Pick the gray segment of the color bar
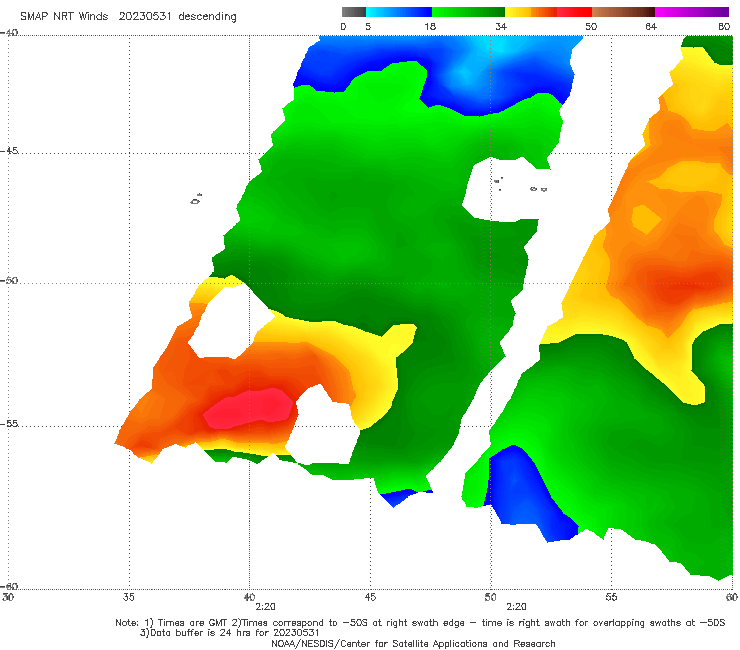Viewport: 740px width, 650px height. 354,12
